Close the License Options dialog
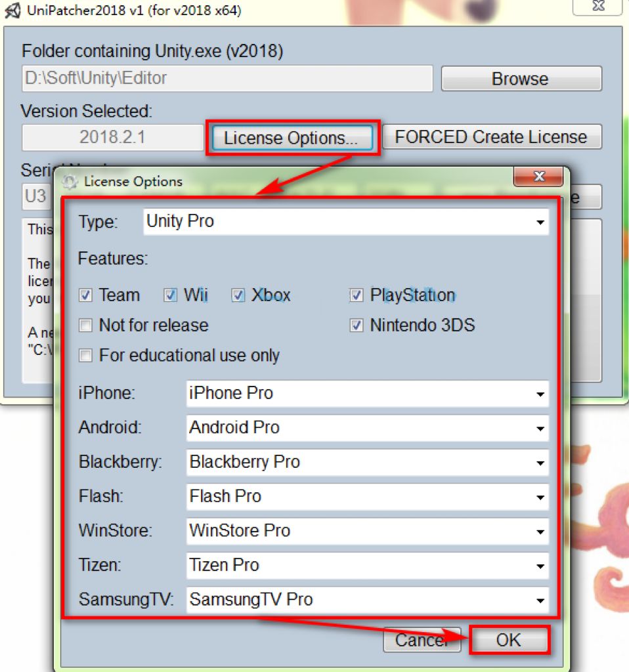The image size is (629, 672). [538, 176]
